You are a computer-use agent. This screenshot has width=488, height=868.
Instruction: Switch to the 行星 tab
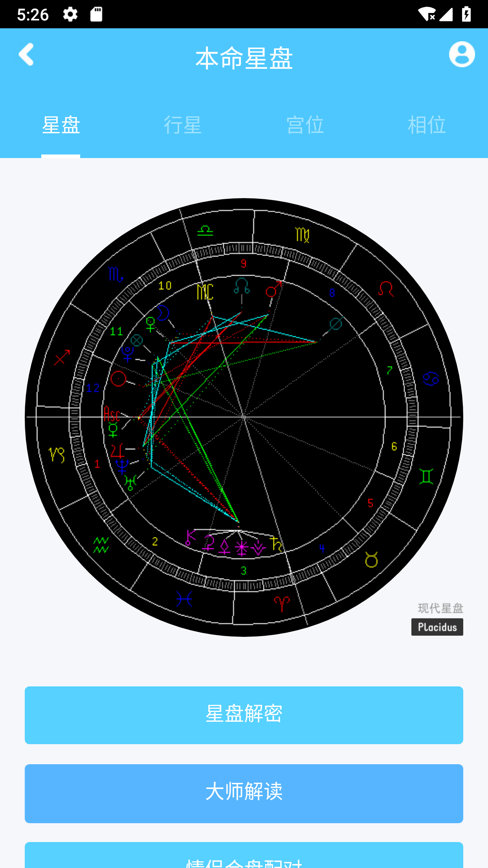[183, 125]
